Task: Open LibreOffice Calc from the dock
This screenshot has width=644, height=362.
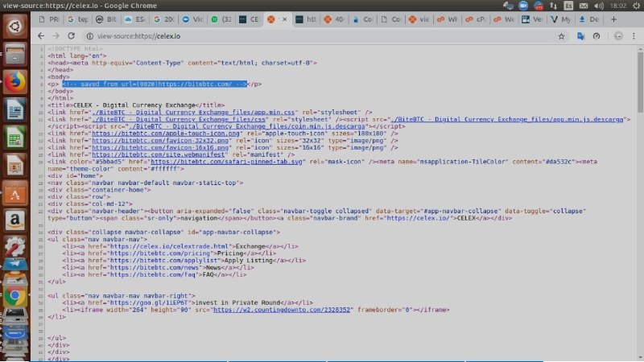Action: [15, 138]
